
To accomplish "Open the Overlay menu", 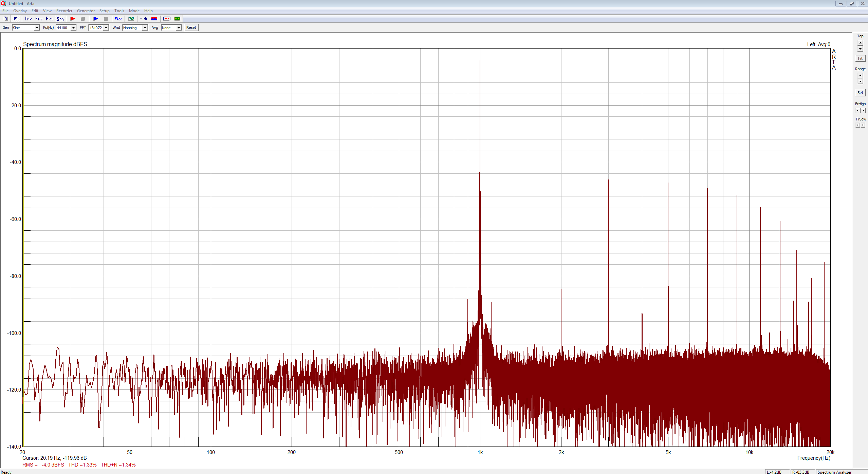I will point(20,11).
